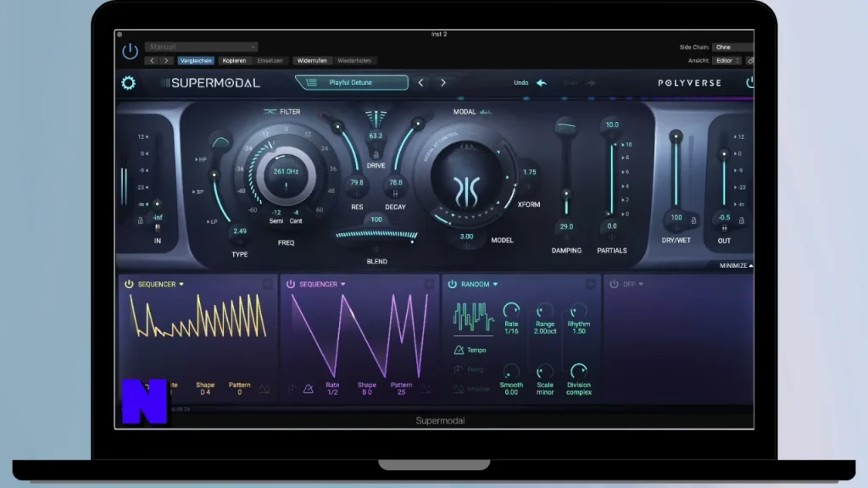The height and width of the screenshot is (488, 868).
Task: Click the first Sequencer assign icon
Action: (267, 285)
